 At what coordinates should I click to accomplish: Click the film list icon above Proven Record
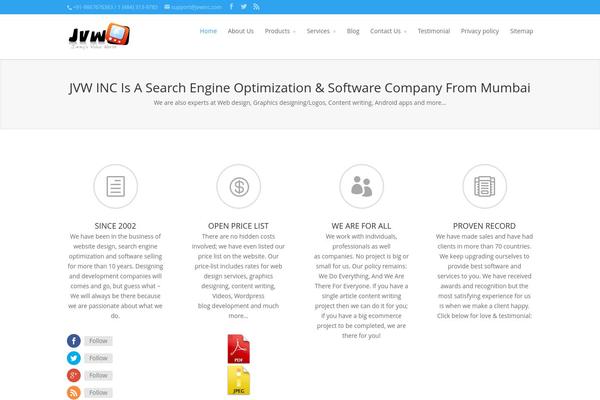pyautogui.click(x=484, y=186)
